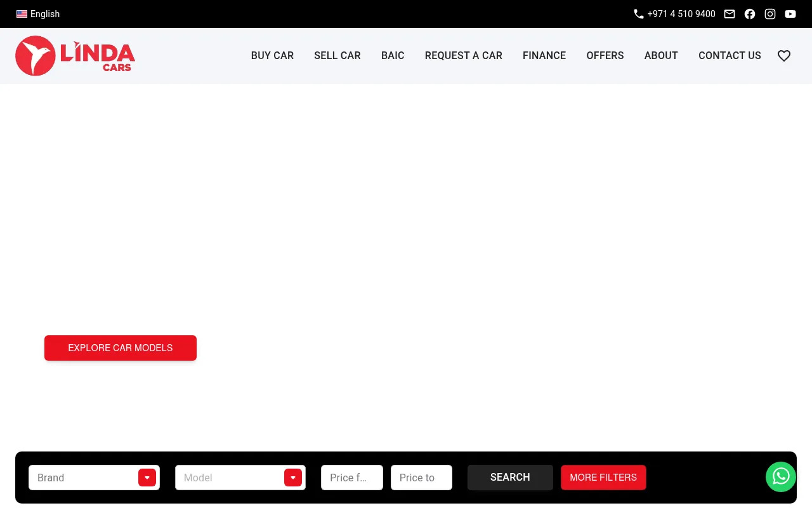Go to Sell Car page
Screen dimensions: 812x508
337,56
